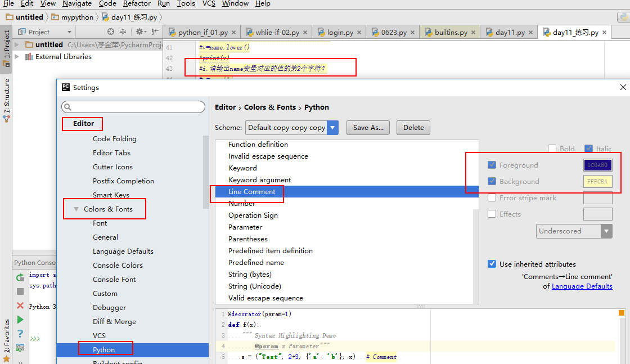Click the Save As... button
This screenshot has width=630, height=364.
click(368, 128)
